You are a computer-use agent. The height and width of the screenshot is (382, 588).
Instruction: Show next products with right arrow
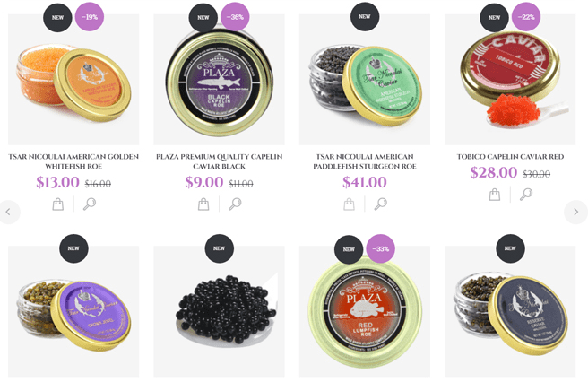(576, 212)
